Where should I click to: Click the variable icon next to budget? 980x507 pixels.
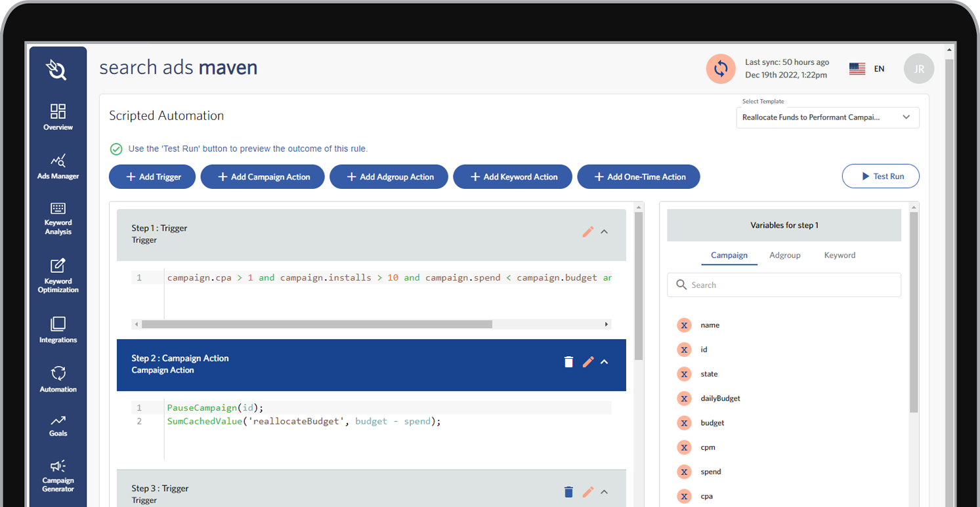[x=684, y=423]
